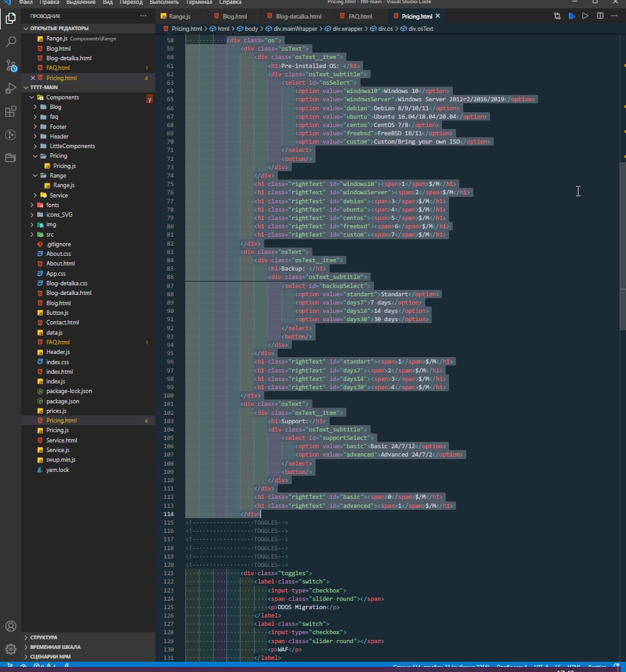
Task: Open Explorer panel ellipsis menu
Action: point(143,16)
